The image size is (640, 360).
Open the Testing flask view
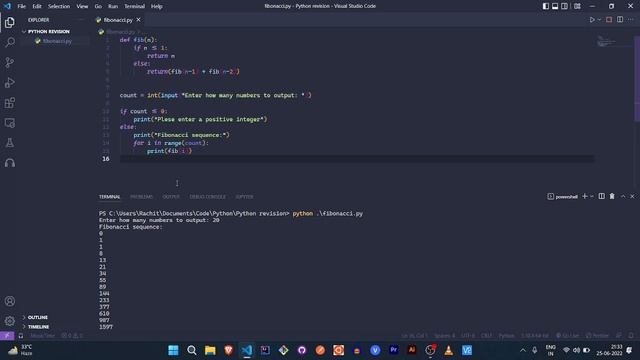click(10, 143)
